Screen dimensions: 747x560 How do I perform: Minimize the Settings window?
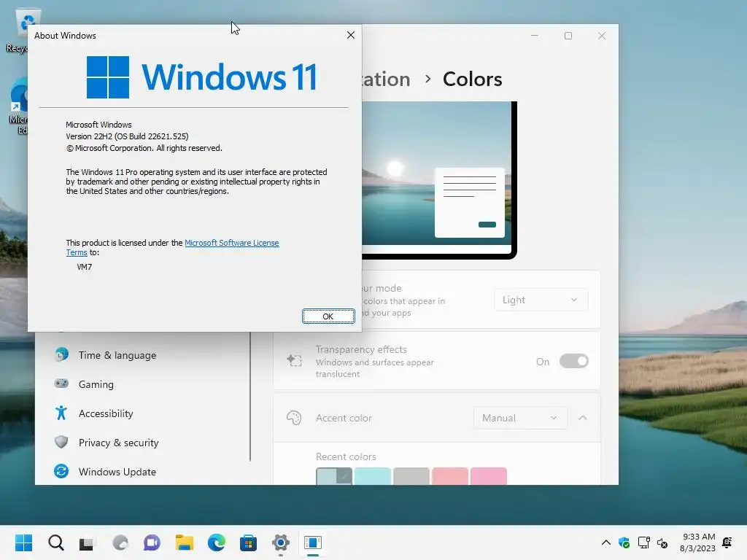(x=535, y=36)
